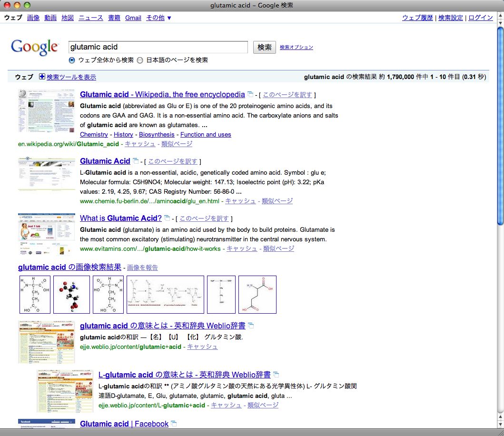The image size is (504, 436).
Task: Open the Biosynthesis sublink
Action: [157, 134]
